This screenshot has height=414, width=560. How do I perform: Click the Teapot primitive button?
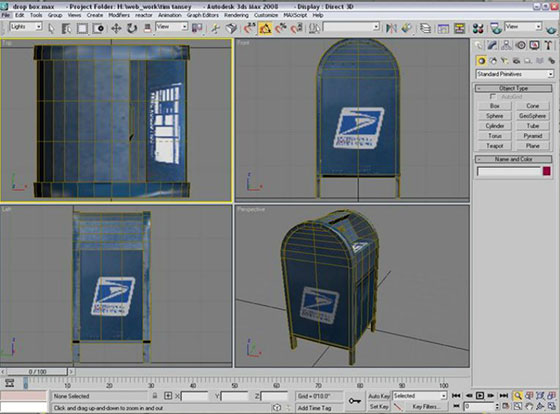coord(495,146)
